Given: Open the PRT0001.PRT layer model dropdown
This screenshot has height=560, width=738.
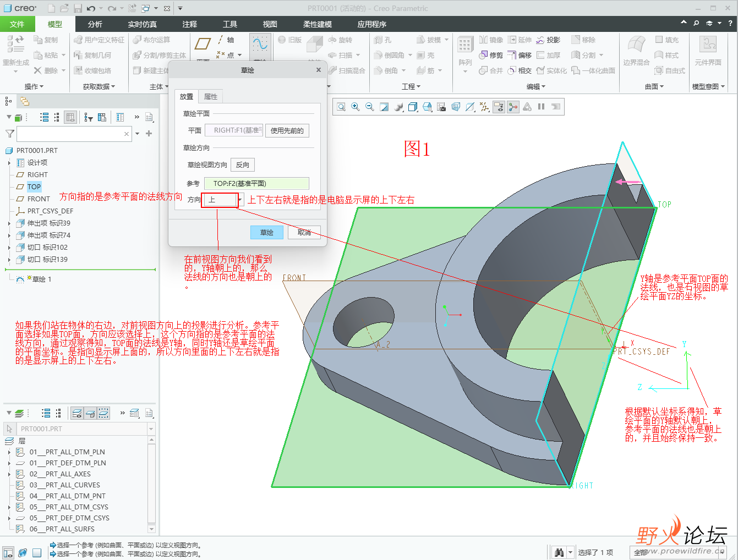Looking at the screenshot, I should click(151, 429).
